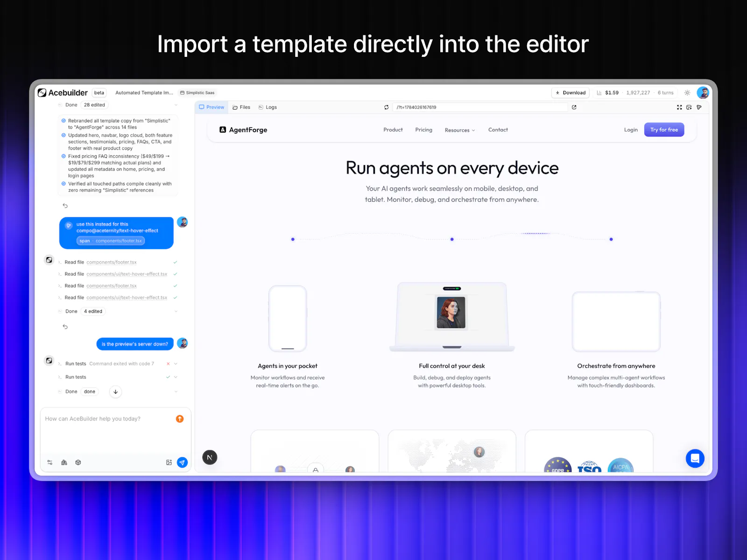Send the message with blue paper plane button
Viewport: 747px width, 560px height.
pos(183,462)
